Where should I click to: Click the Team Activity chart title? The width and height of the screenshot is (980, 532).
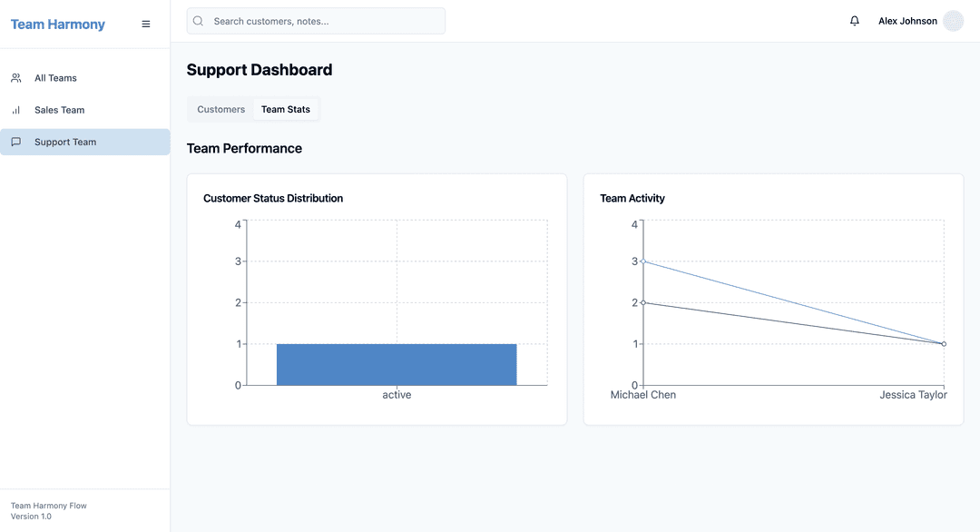pyautogui.click(x=632, y=198)
